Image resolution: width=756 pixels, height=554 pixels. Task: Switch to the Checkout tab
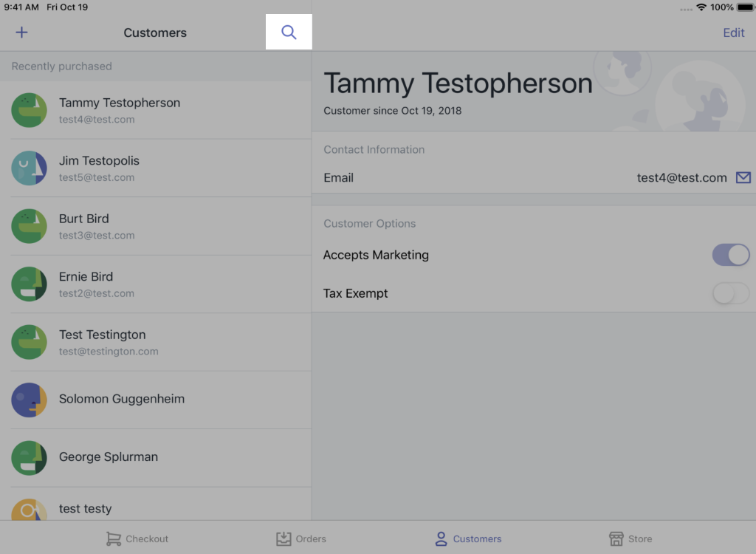(137, 538)
